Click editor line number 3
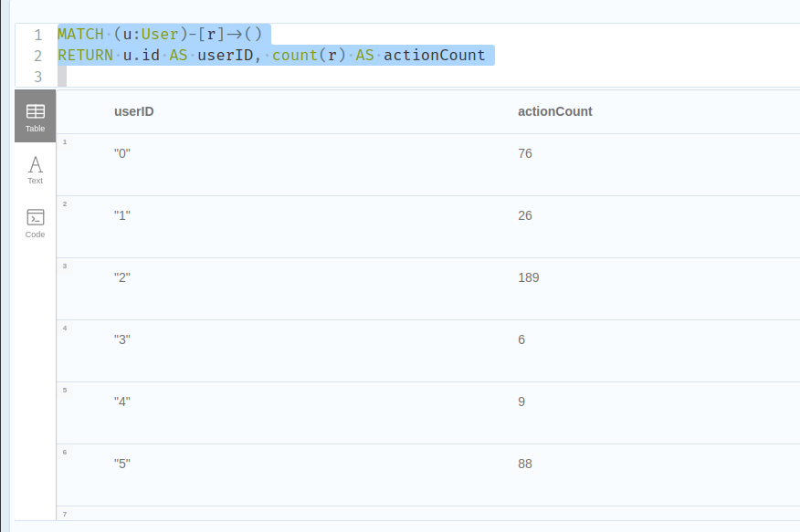800x532 pixels. point(37,77)
